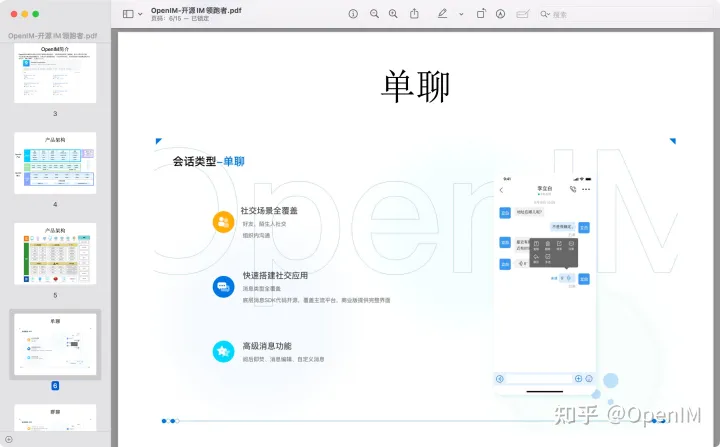Click the add button at sidebar bottom
This screenshot has width=720, height=447.
tap(9, 440)
